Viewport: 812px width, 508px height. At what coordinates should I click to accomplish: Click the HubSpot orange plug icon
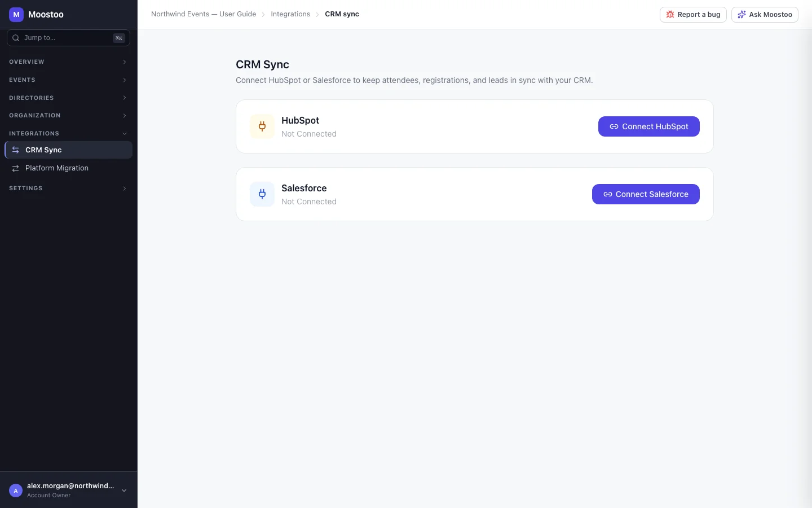coord(262,126)
